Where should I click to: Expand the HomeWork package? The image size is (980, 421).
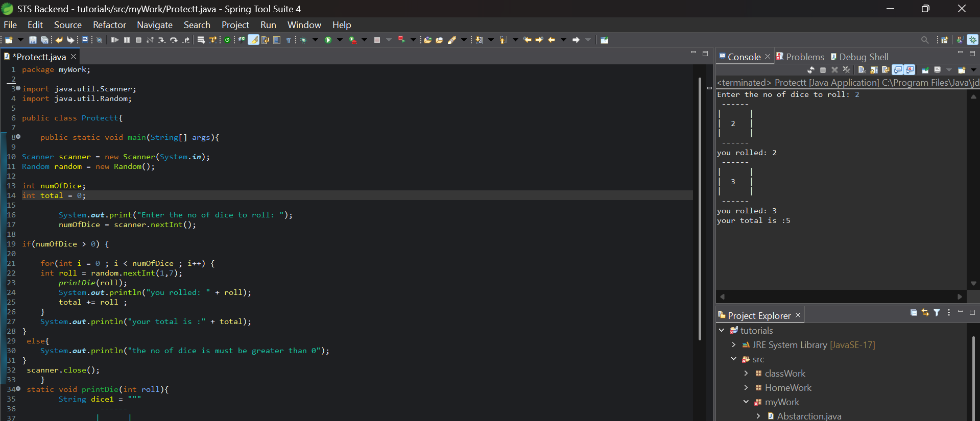tap(746, 387)
